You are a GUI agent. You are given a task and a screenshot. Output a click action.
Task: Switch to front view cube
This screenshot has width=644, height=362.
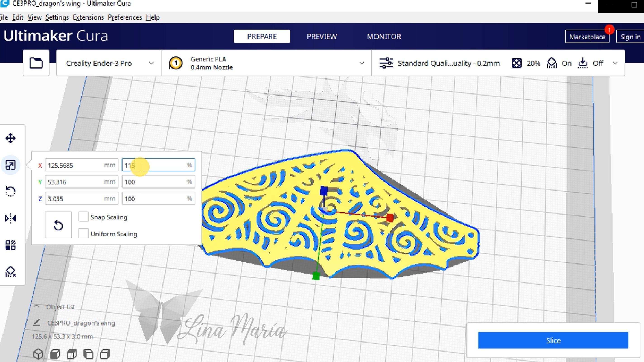coord(55,354)
